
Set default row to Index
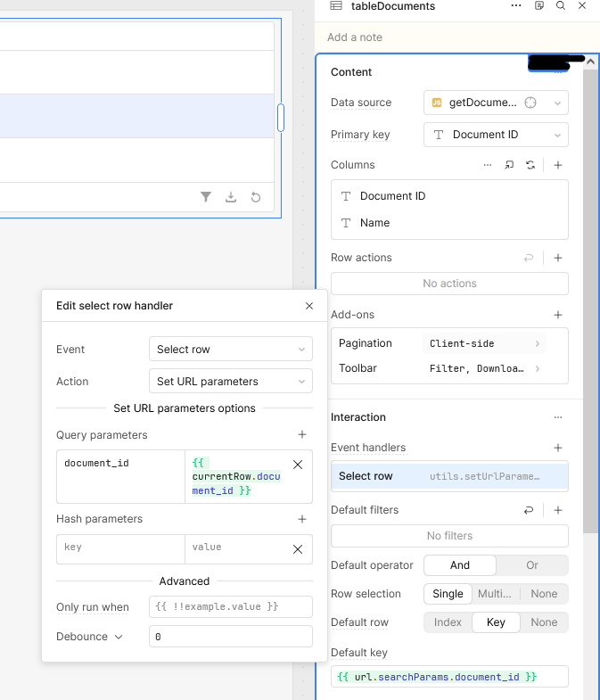pyautogui.click(x=448, y=622)
